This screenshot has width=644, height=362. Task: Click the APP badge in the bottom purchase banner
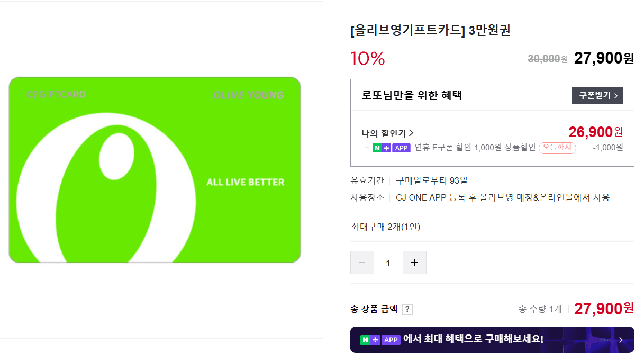pyautogui.click(x=391, y=340)
